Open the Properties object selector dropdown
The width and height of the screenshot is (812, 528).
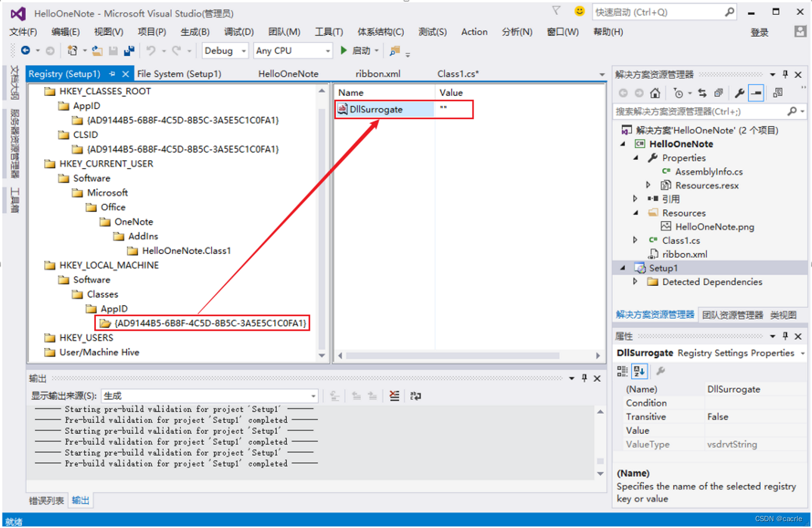coord(803,353)
